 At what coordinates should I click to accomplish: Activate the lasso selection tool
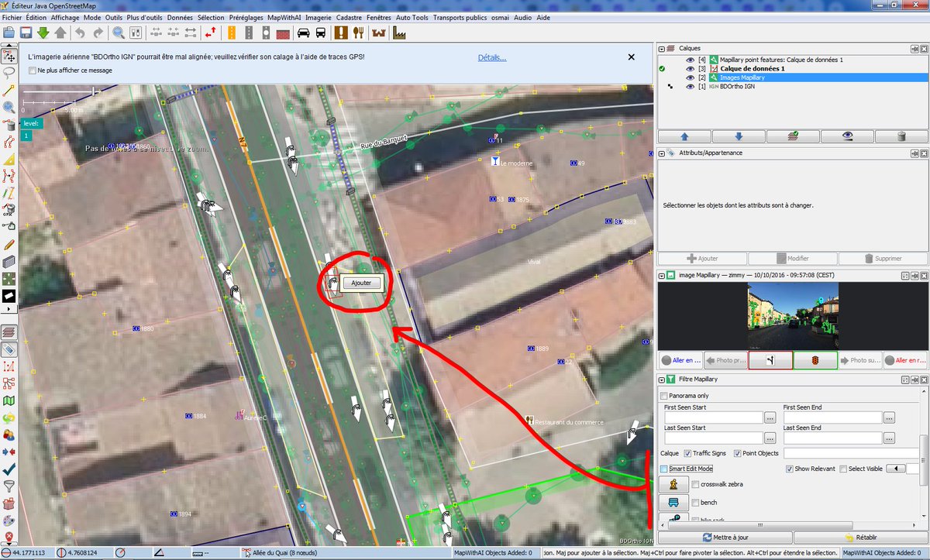pyautogui.click(x=9, y=73)
